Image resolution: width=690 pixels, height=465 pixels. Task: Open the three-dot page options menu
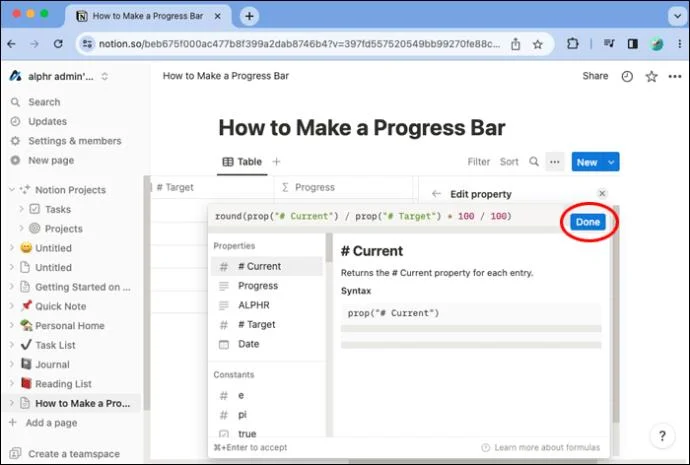tap(675, 77)
